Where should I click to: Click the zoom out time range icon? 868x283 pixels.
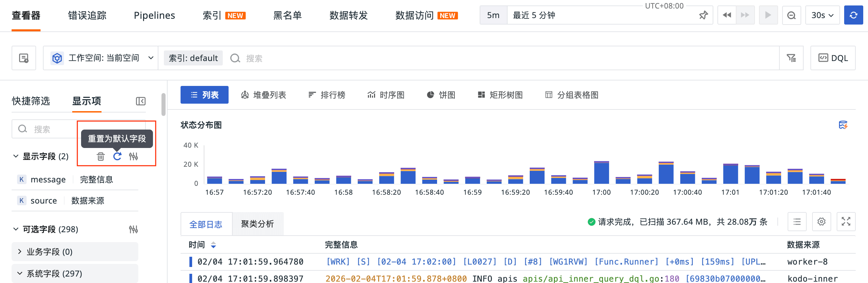[x=791, y=15]
